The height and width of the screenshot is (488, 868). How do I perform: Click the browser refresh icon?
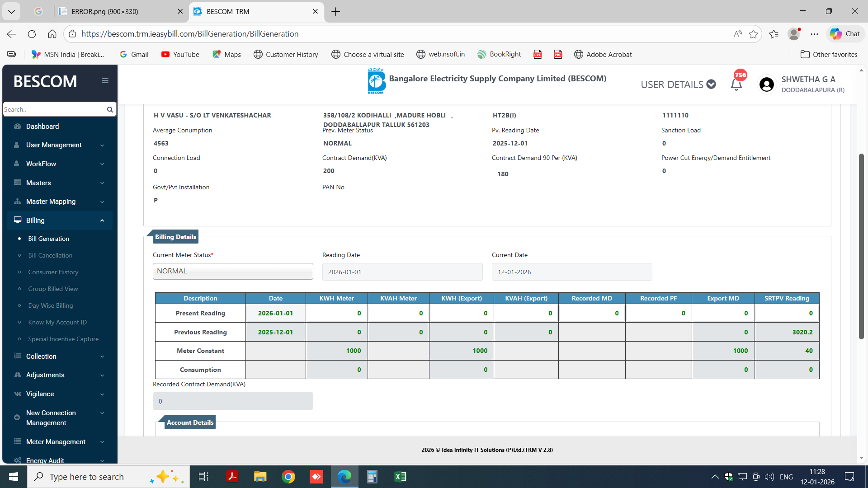tap(32, 34)
